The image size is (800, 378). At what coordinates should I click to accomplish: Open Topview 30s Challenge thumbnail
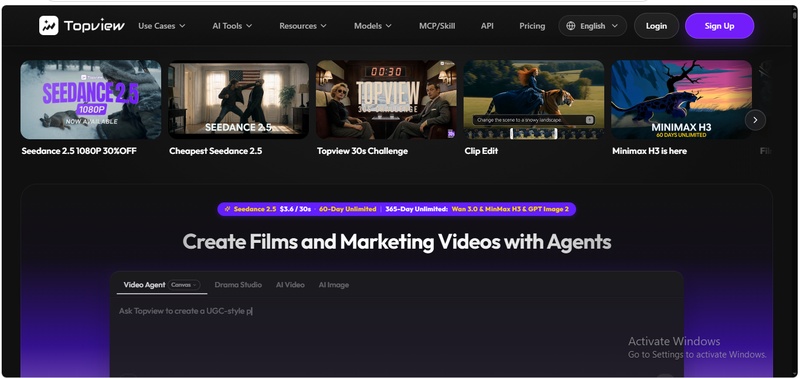point(386,99)
